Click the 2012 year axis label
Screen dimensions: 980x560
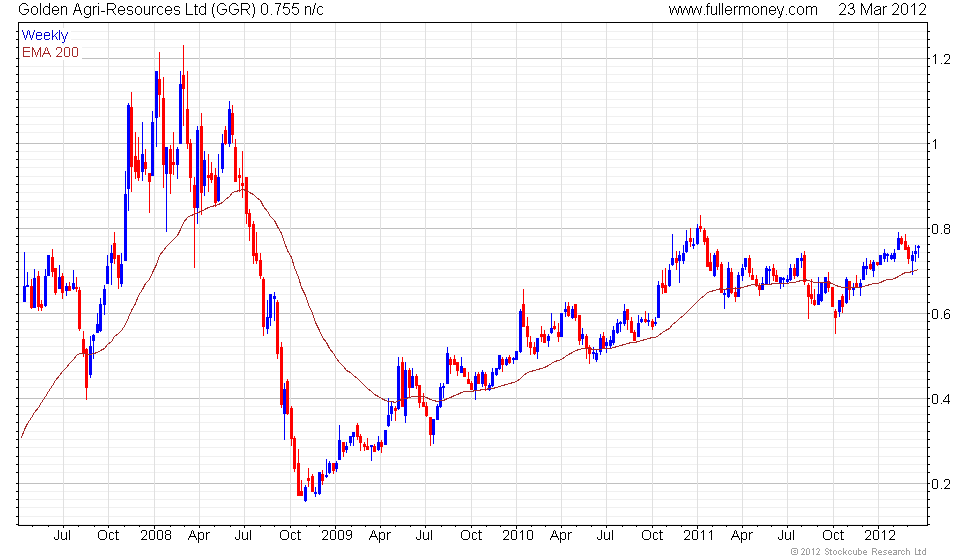[x=880, y=536]
